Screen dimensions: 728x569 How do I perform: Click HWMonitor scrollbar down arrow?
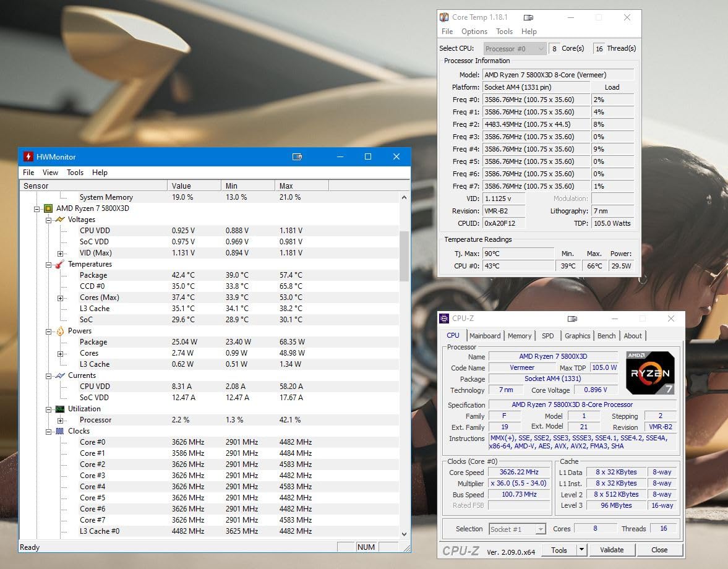[x=404, y=534]
